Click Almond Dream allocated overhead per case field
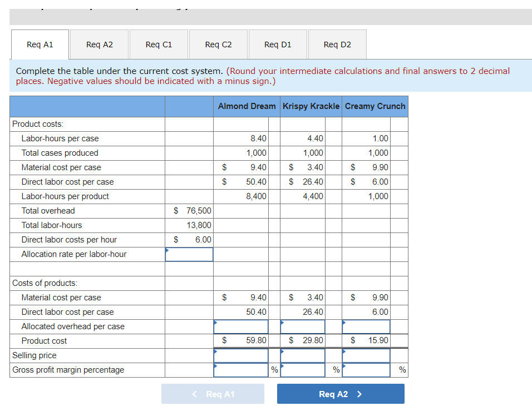Viewport: 532px width, 411px height. pyautogui.click(x=241, y=326)
